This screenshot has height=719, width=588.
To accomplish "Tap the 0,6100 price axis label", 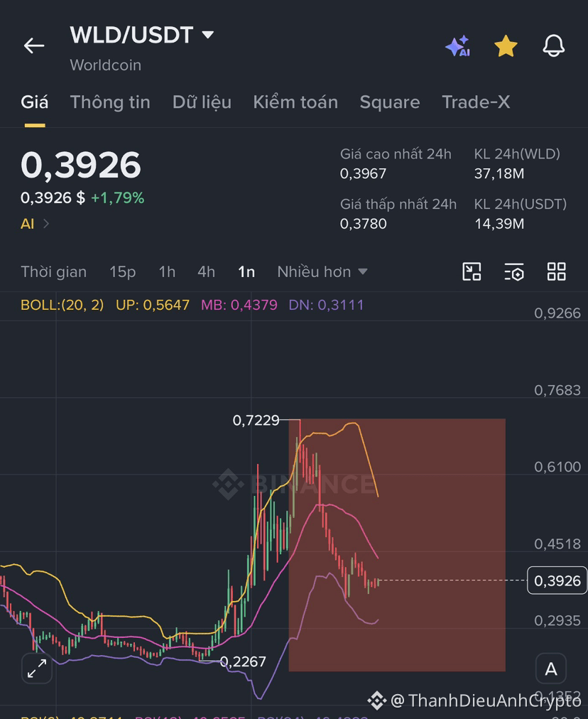I will pyautogui.click(x=557, y=467).
